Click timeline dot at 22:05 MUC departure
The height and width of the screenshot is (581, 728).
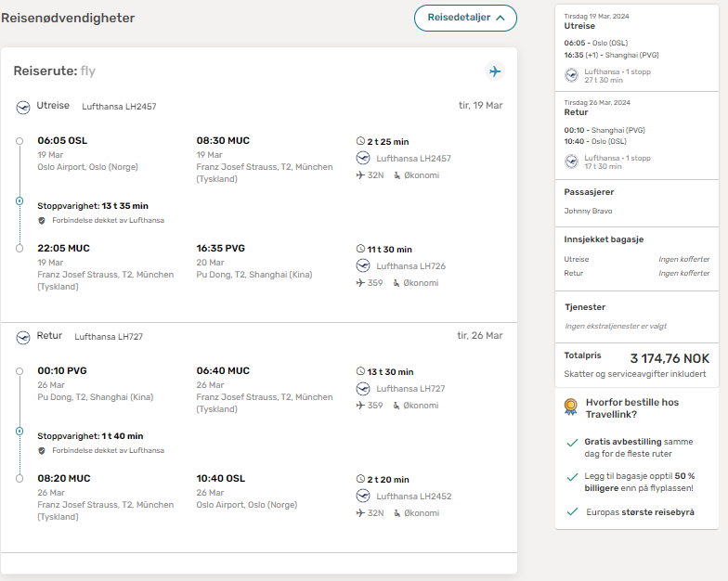pos(19,249)
